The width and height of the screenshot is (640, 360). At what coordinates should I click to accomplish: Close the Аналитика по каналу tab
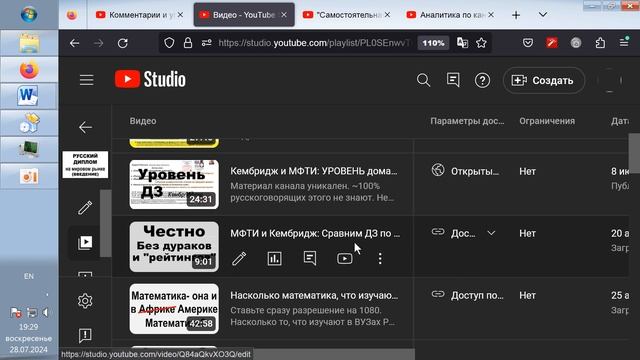coord(491,15)
